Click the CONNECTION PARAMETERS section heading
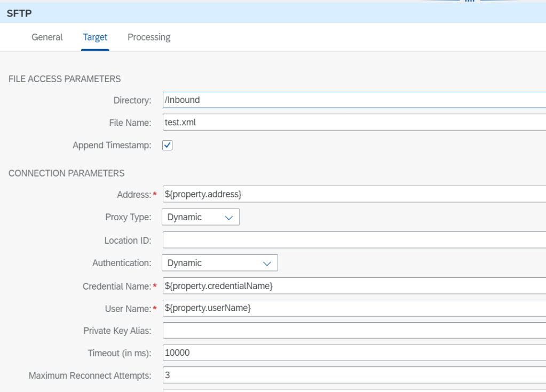Screen dimensions: 546x392 click(66, 173)
